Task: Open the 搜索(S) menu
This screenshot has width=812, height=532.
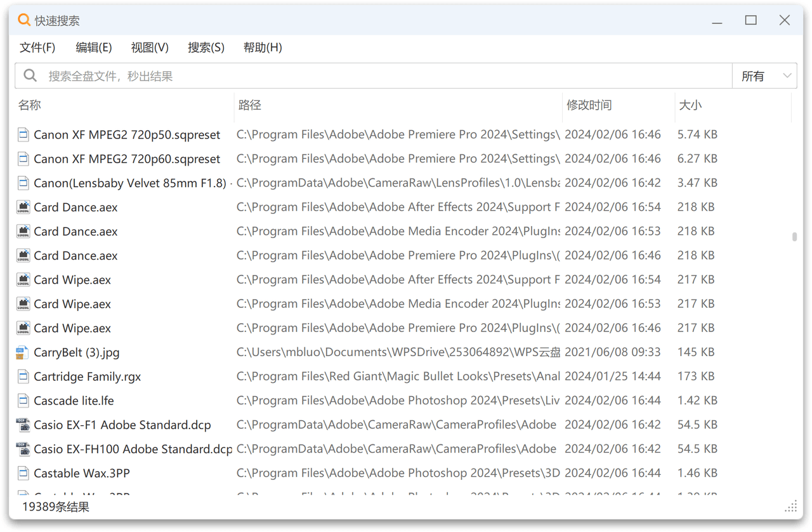Action: pyautogui.click(x=206, y=48)
